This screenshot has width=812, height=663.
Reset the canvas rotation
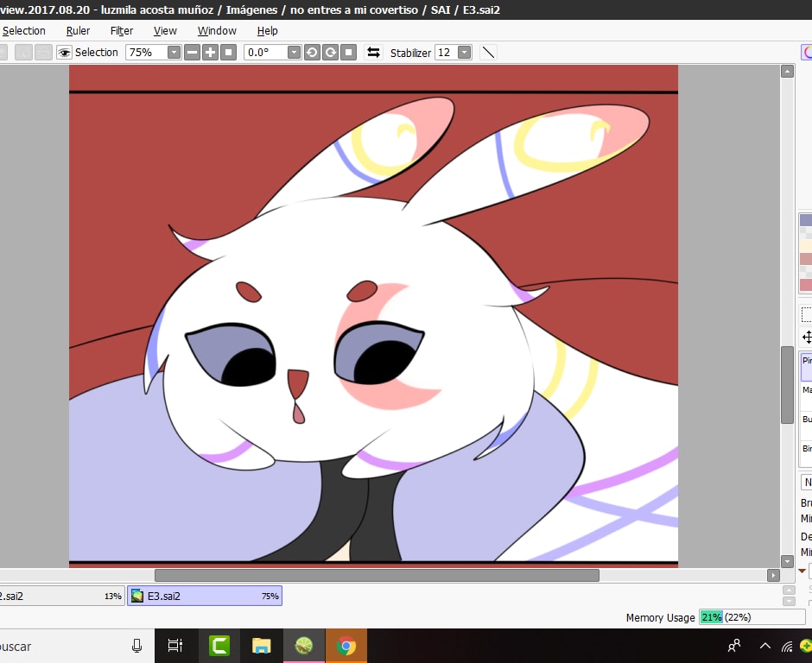[348, 53]
